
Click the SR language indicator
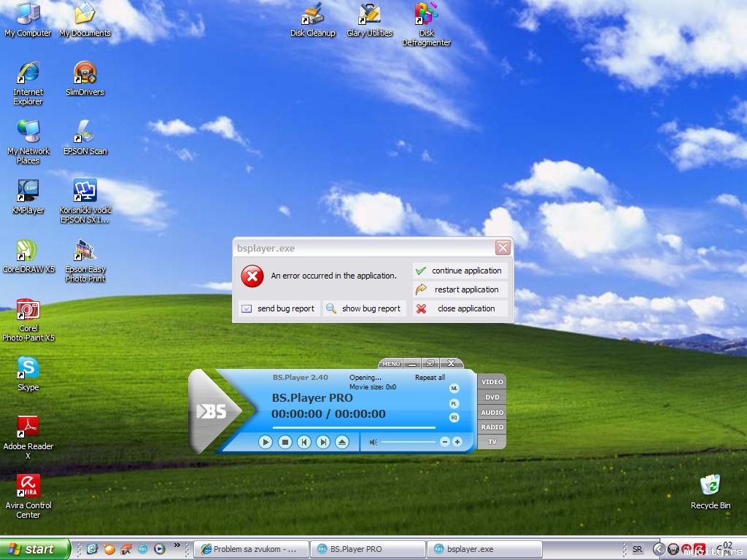pyautogui.click(x=637, y=549)
